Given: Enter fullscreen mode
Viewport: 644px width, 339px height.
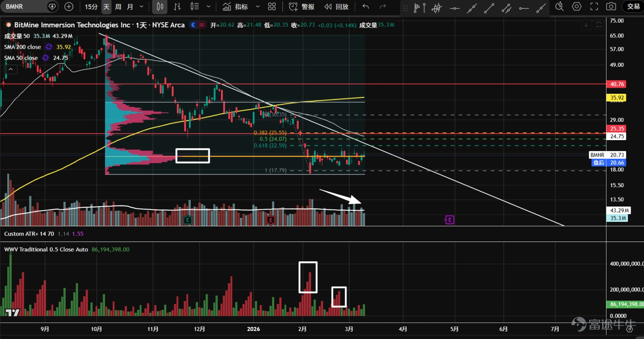Looking at the screenshot, I should (594, 6).
